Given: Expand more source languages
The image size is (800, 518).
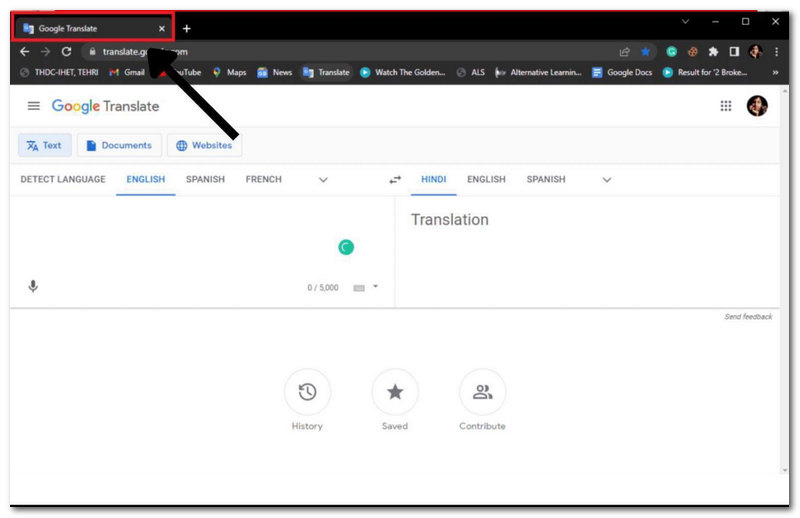Looking at the screenshot, I should (x=323, y=180).
